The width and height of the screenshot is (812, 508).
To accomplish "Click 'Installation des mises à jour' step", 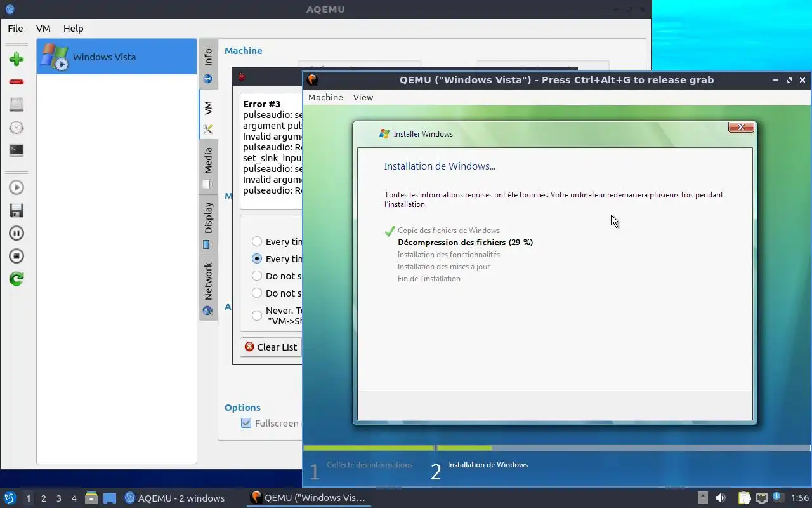I will (x=443, y=267).
